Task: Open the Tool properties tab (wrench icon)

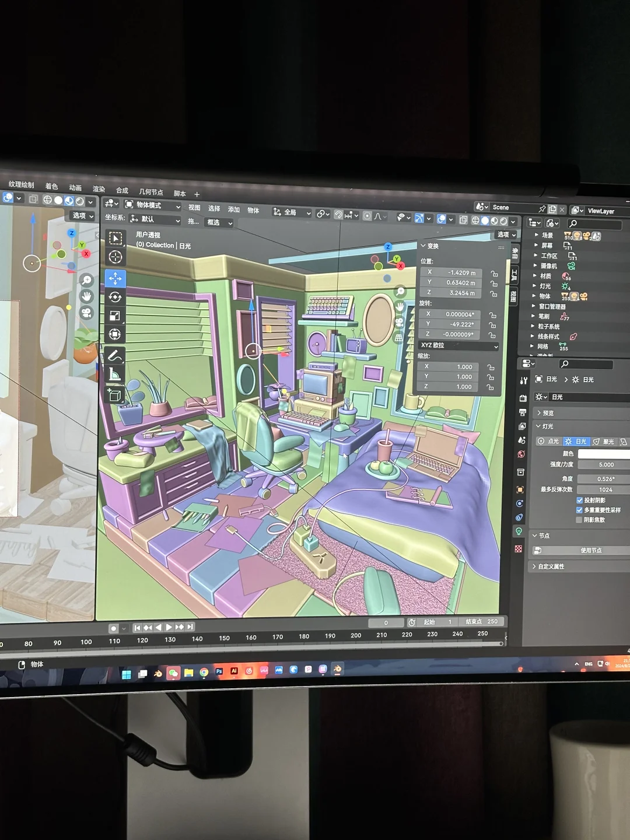Action: [x=523, y=380]
